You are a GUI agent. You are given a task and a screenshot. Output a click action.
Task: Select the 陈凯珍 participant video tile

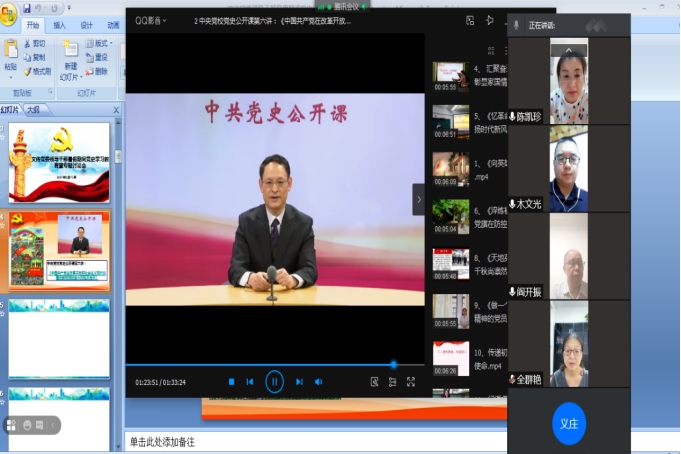click(x=569, y=82)
